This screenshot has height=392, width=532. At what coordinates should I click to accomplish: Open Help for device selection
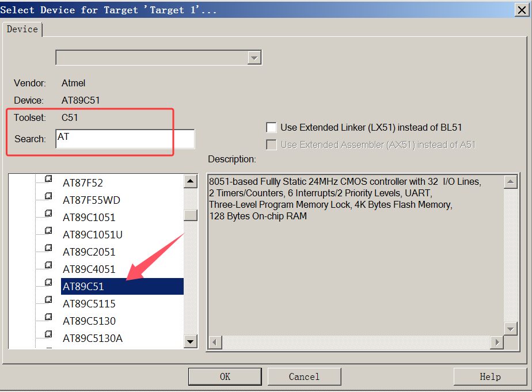tap(491, 376)
